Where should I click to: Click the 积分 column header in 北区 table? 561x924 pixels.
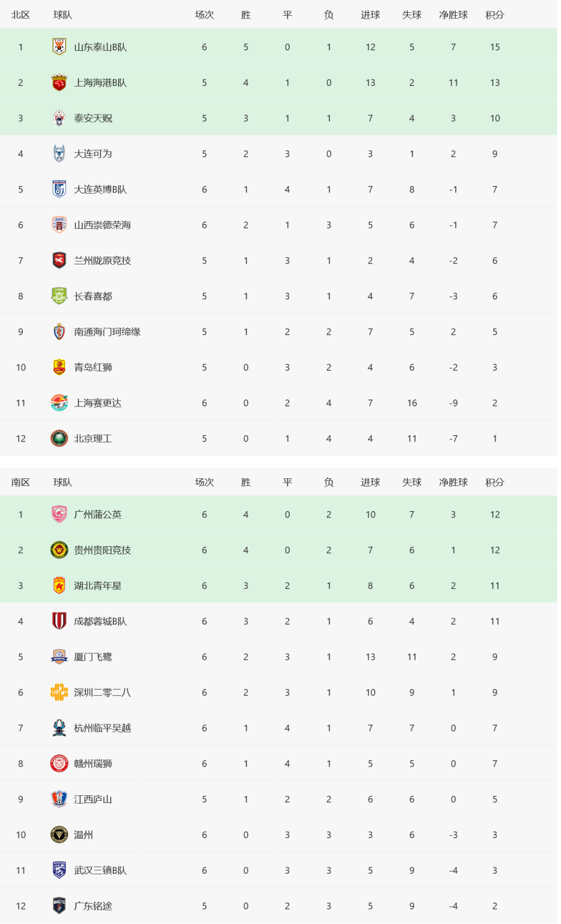(494, 15)
